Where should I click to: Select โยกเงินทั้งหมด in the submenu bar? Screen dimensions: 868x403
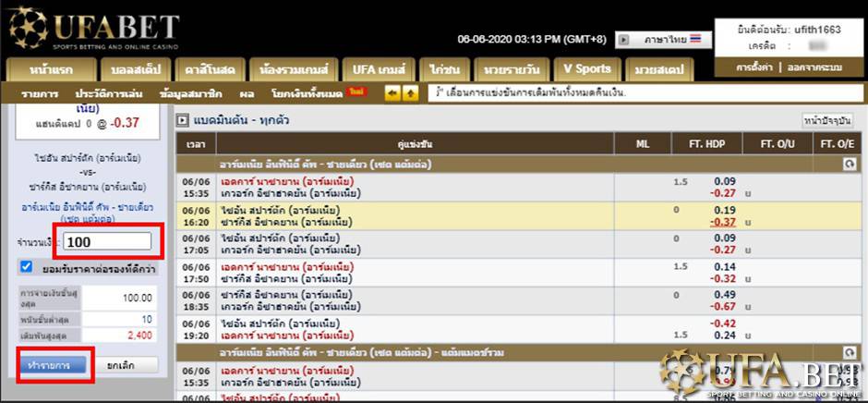click(x=307, y=94)
